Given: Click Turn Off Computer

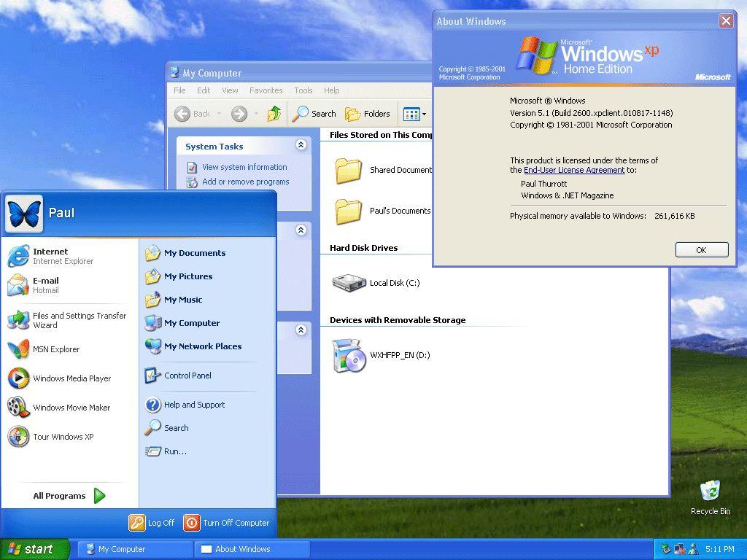Looking at the screenshot, I should [226, 523].
